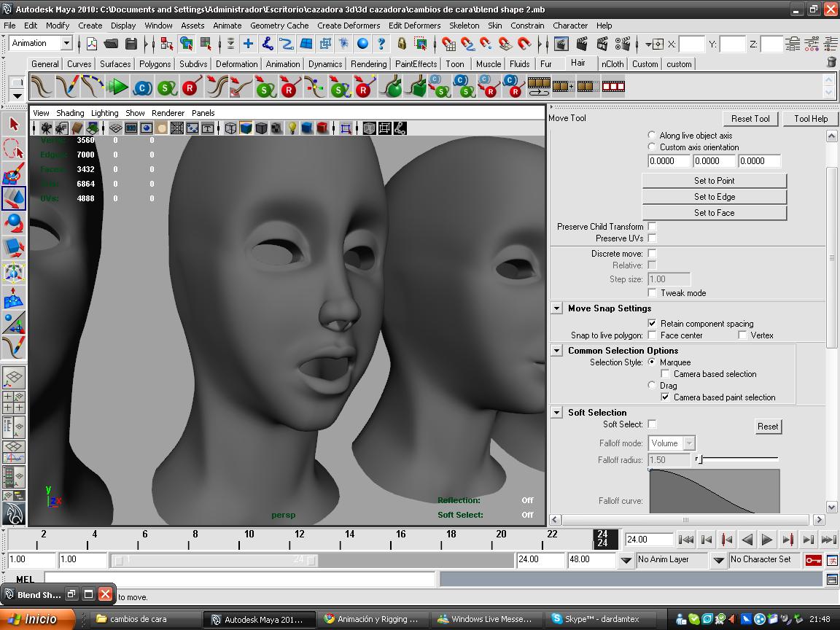840x630 pixels.
Task: Click the Reset Tool button
Action: click(x=750, y=119)
